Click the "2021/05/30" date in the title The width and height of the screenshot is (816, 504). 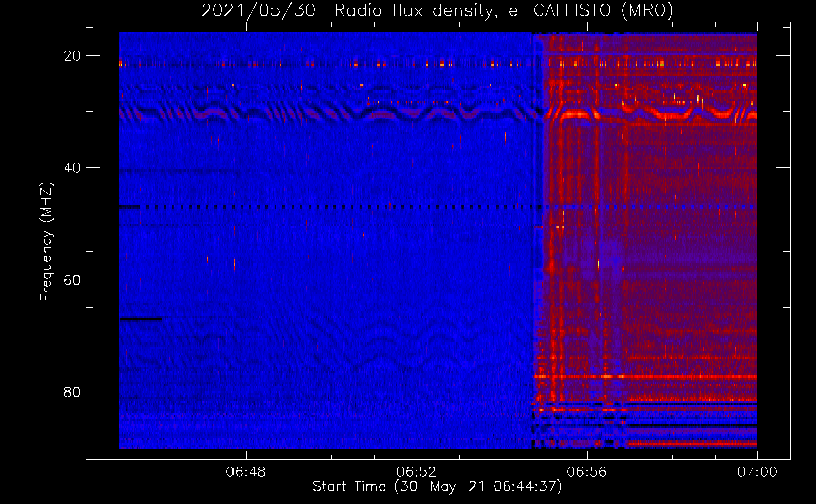(x=259, y=11)
